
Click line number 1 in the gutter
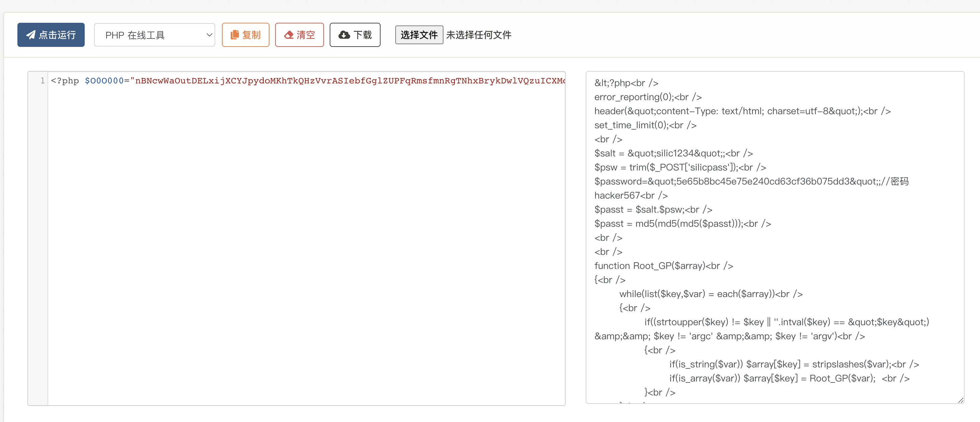pos(42,81)
